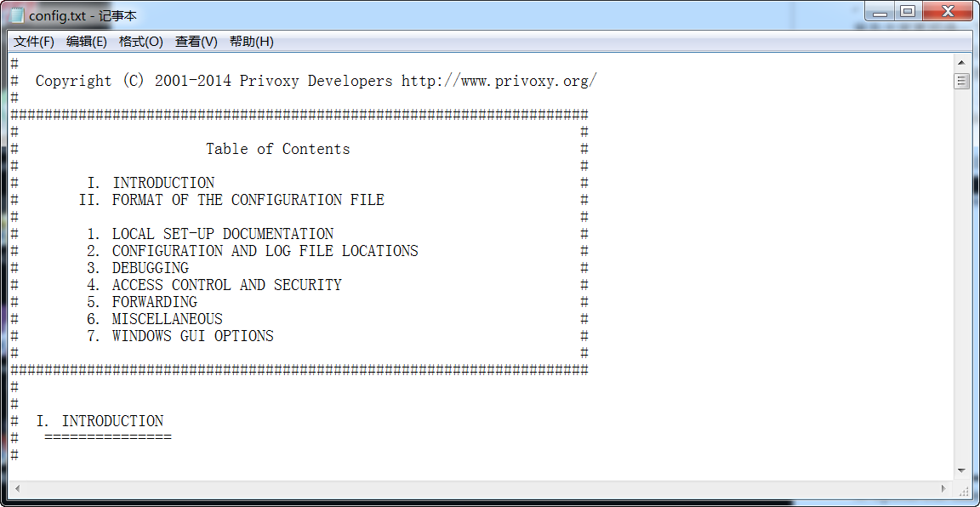
Task: Open the 格式(O) menu
Action: pos(141,42)
